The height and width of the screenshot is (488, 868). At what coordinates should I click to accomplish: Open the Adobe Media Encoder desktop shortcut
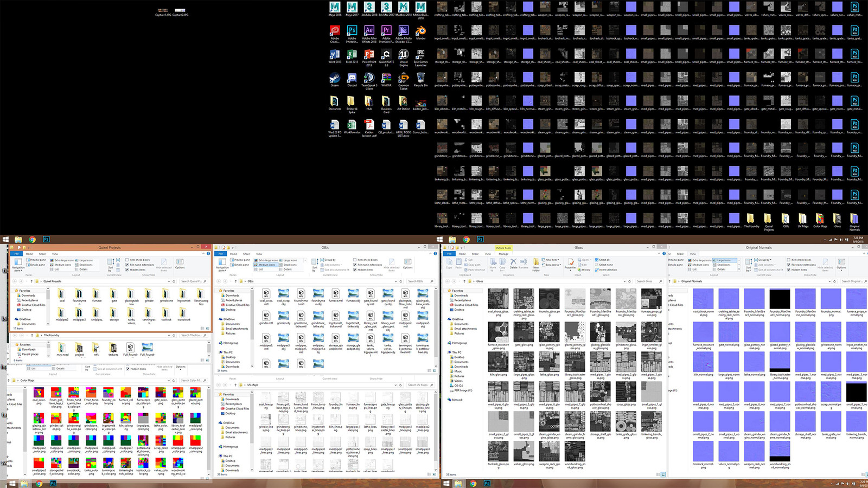pyautogui.click(x=404, y=34)
